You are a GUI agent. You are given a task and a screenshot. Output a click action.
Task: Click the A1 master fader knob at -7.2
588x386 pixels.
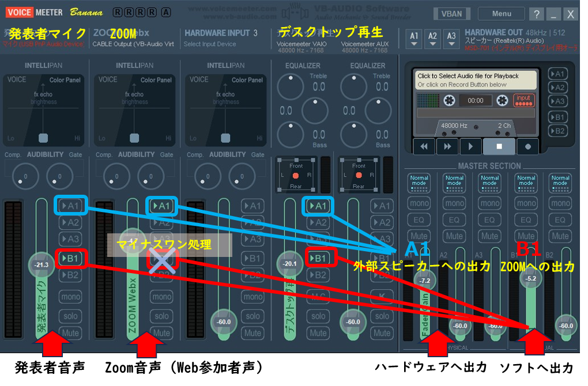pos(425,281)
